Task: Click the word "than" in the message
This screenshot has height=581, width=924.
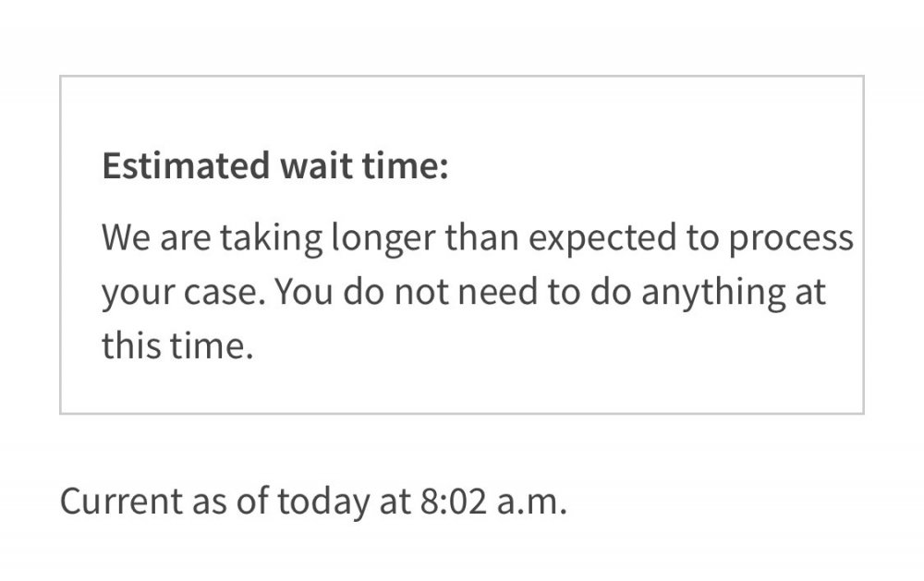Action: [x=481, y=238]
